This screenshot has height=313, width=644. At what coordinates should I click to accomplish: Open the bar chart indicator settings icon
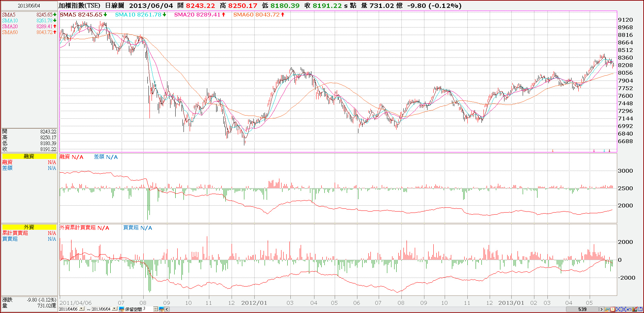point(634,309)
